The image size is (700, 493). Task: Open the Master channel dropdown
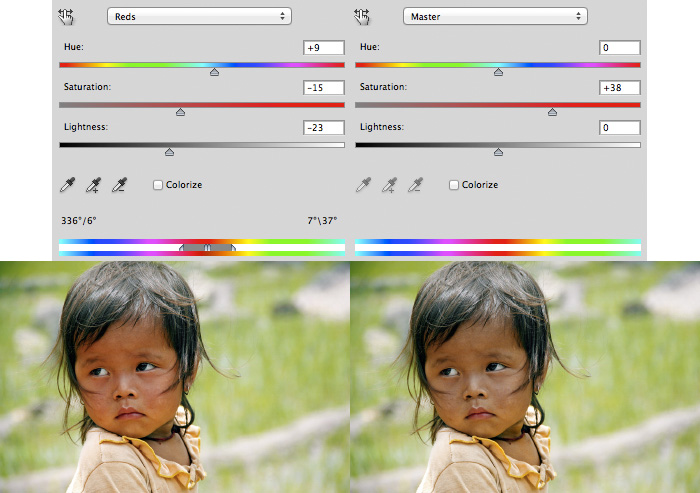pyautogui.click(x=495, y=16)
